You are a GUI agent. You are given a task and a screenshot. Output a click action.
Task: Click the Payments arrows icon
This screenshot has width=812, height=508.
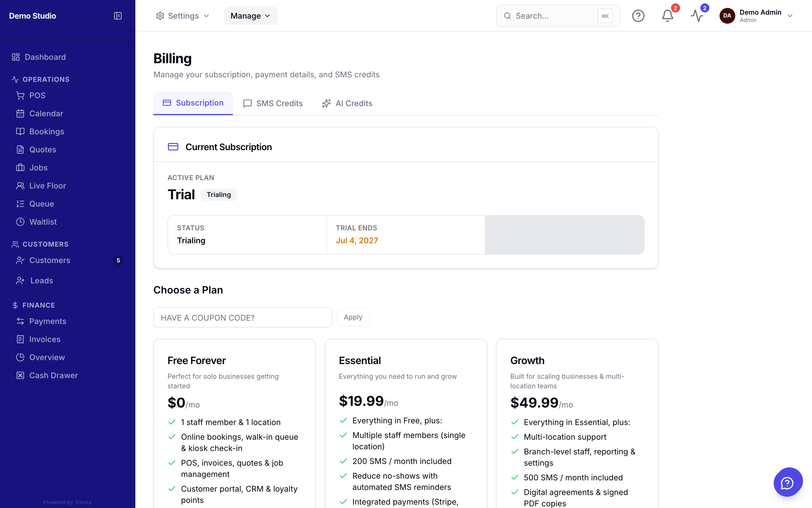(x=20, y=321)
